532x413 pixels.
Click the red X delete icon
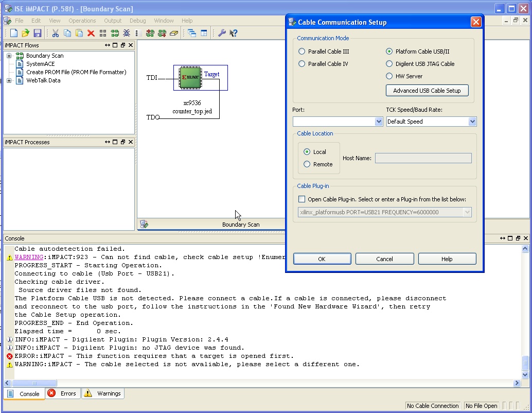click(91, 33)
